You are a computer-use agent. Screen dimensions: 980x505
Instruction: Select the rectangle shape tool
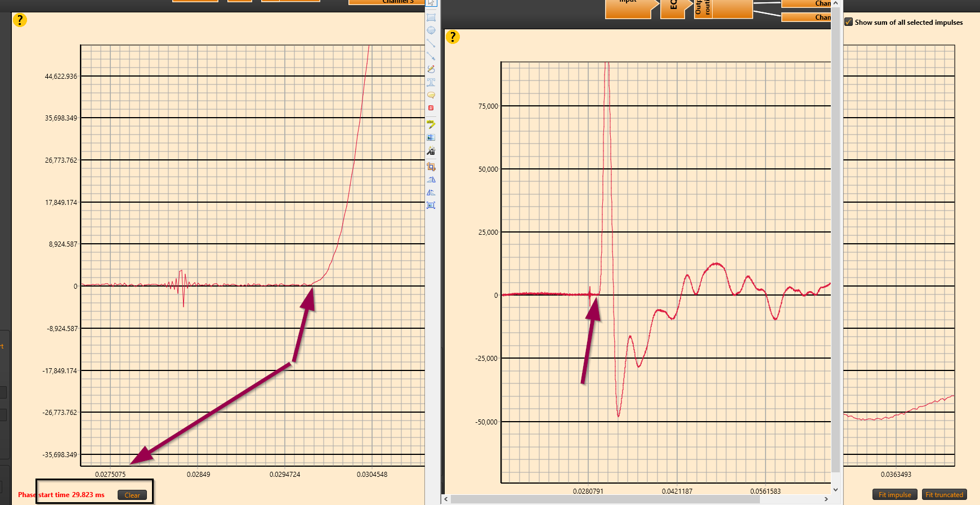pos(431,17)
